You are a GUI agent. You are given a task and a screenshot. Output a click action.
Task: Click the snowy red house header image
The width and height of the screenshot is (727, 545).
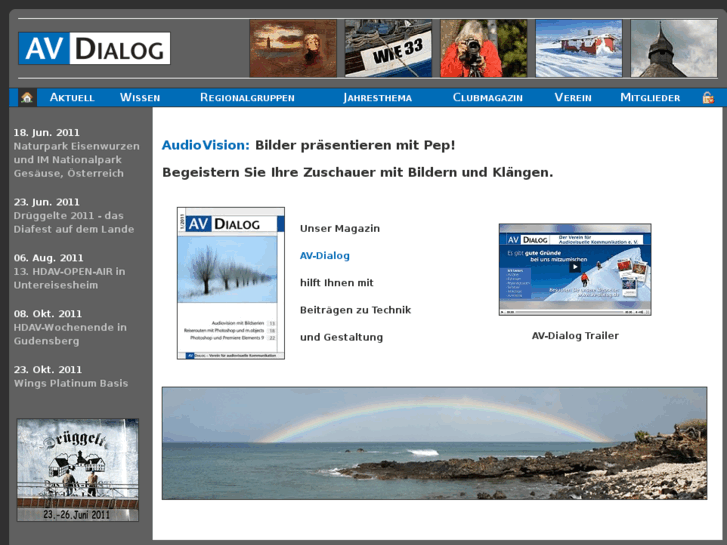579,48
